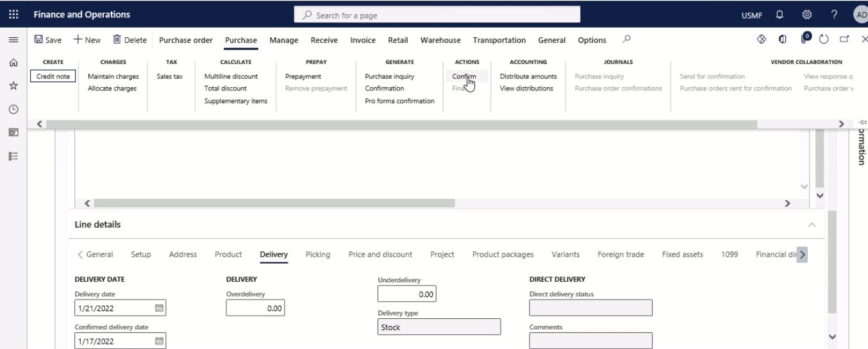Viewport: 868px width, 349px height.
Task: Click Distribute amounts
Action: [528, 76]
